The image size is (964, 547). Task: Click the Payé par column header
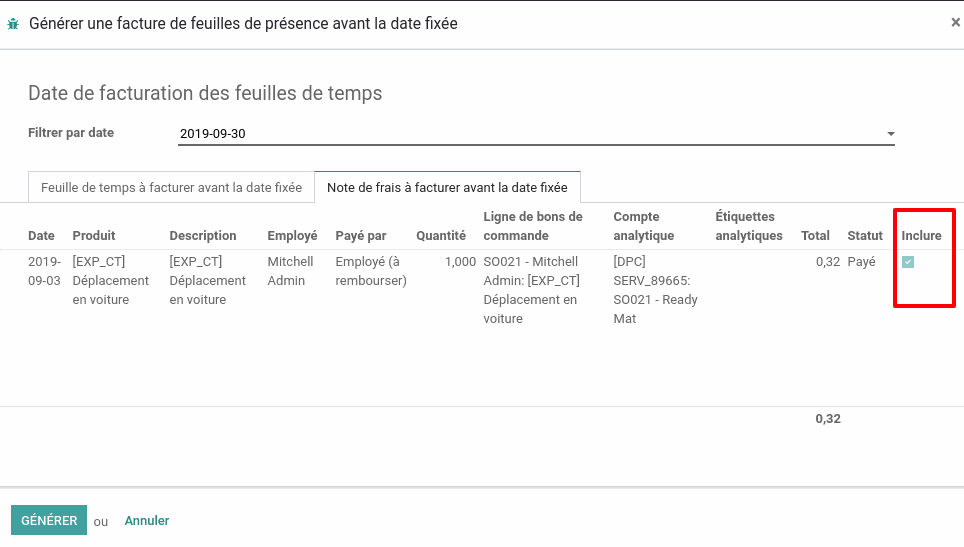coord(361,235)
